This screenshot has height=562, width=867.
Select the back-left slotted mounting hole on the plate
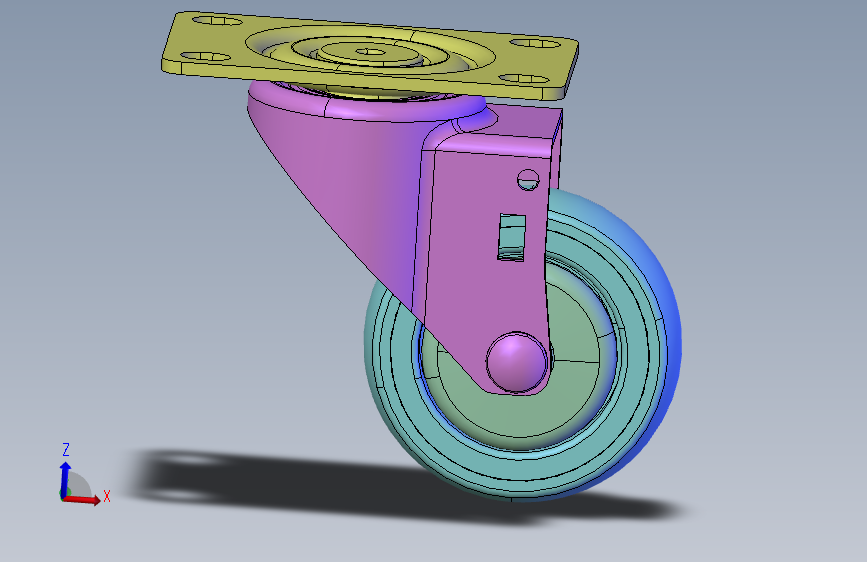217,20
